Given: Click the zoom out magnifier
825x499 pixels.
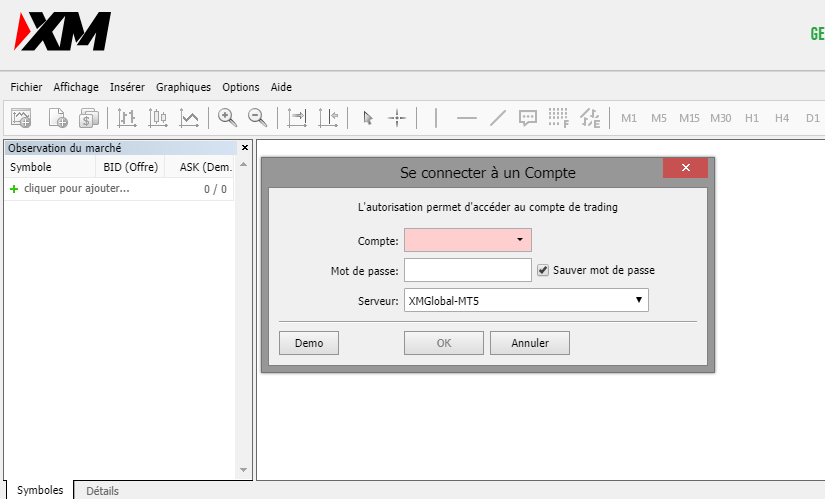Looking at the screenshot, I should point(258,118).
